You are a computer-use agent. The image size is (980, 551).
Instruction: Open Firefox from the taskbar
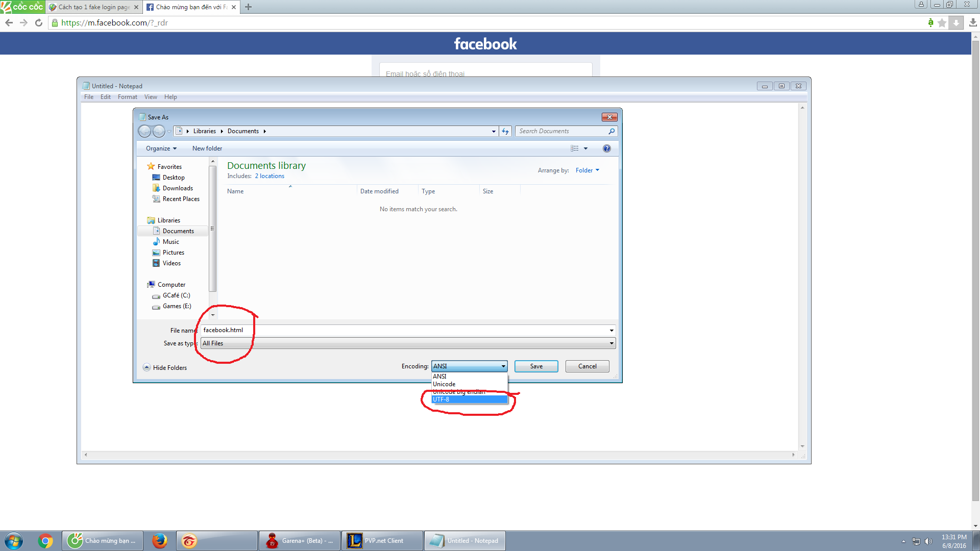pyautogui.click(x=159, y=541)
